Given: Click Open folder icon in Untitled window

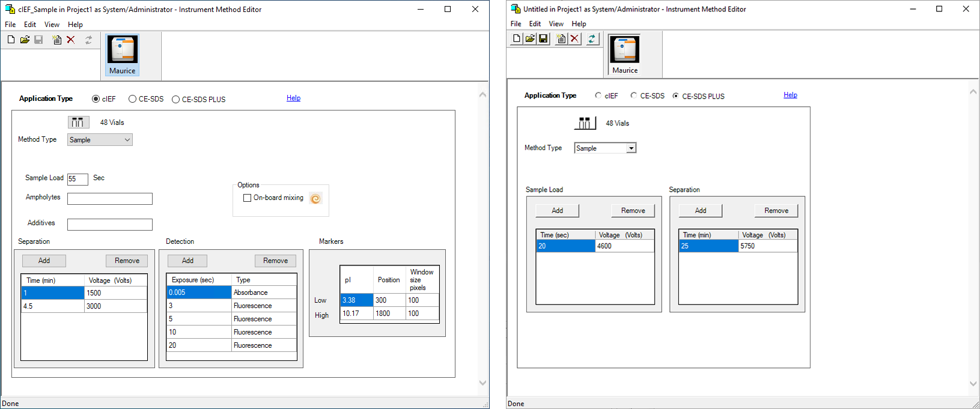Looking at the screenshot, I should [530, 38].
